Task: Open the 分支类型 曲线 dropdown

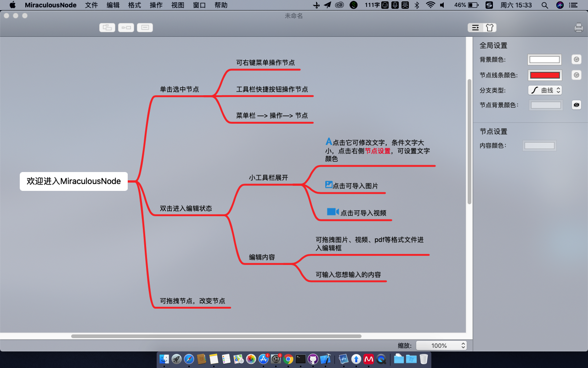Action: (x=545, y=90)
